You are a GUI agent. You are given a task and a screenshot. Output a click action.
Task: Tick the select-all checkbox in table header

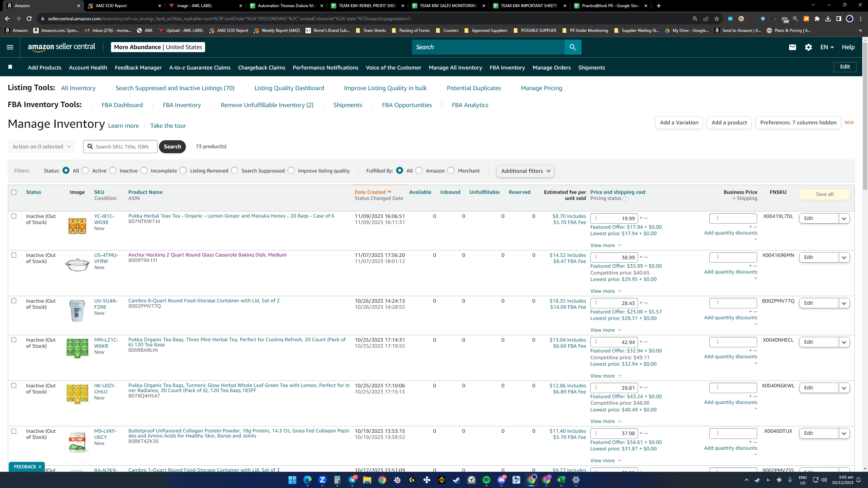point(14,192)
